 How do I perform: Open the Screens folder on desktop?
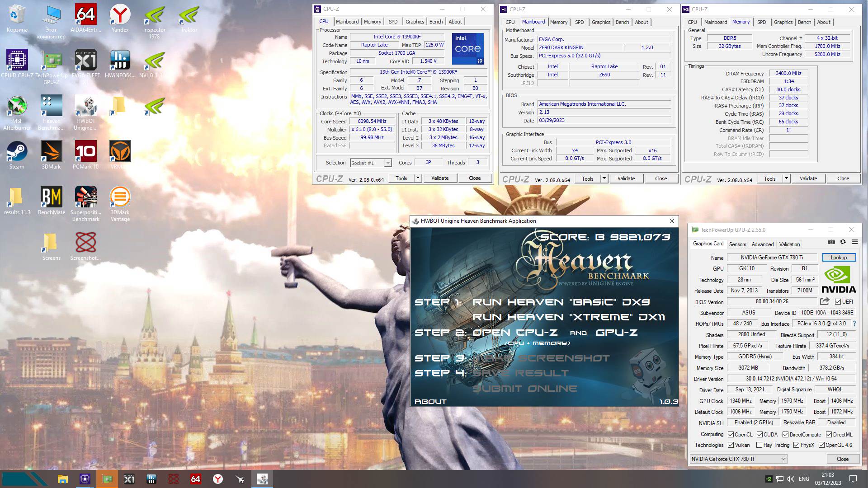(x=52, y=246)
